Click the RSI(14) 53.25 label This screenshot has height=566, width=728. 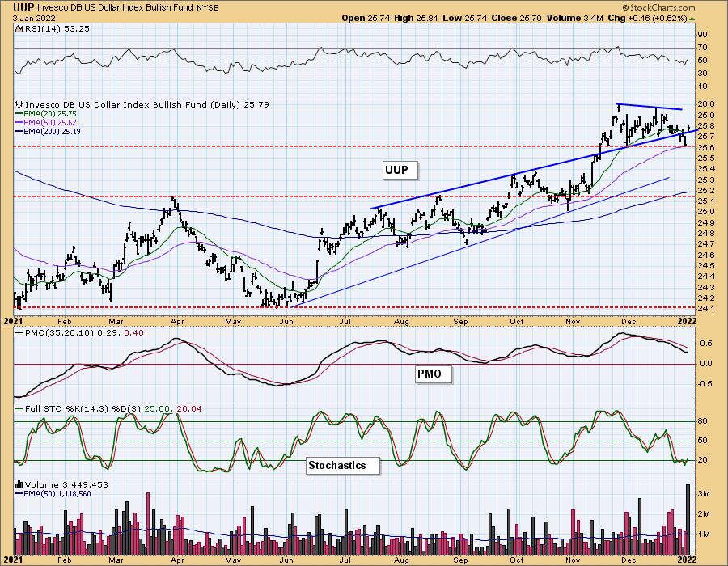(56, 29)
